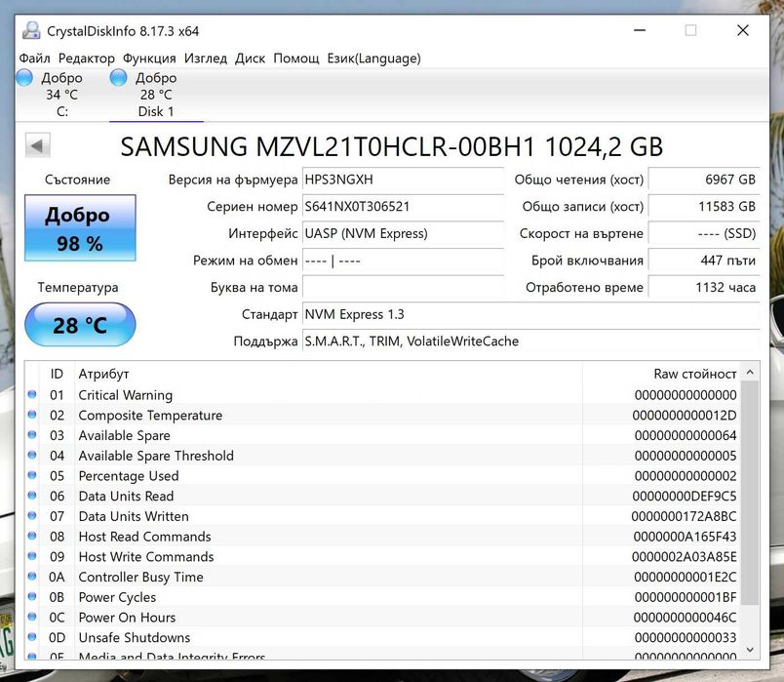This screenshot has width=784, height=682.
Task: Click the Raw стойност column header
Action: point(662,374)
